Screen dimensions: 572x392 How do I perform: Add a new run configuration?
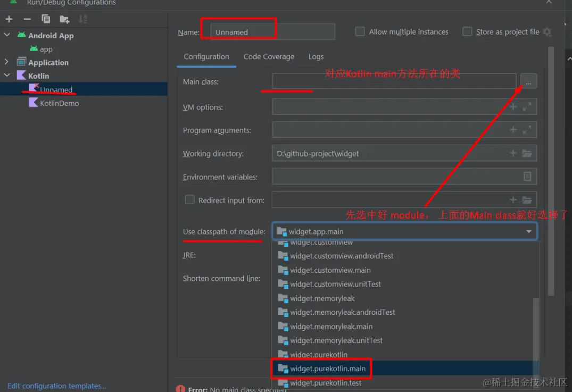[9, 19]
